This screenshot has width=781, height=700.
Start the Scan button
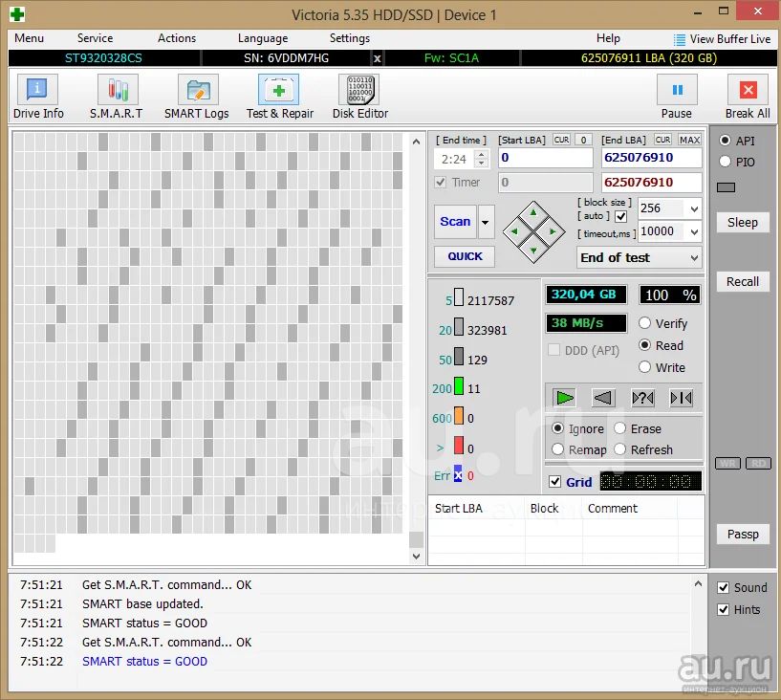tap(455, 222)
